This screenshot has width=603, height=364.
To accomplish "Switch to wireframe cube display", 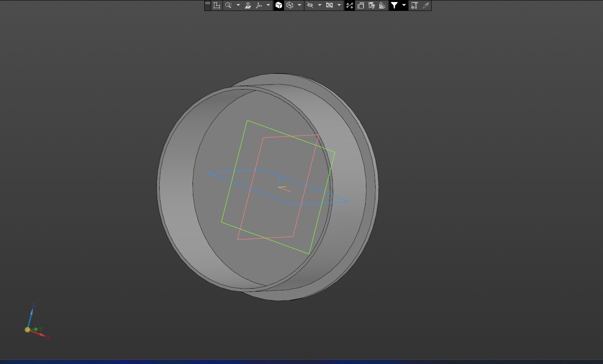I will point(290,5).
